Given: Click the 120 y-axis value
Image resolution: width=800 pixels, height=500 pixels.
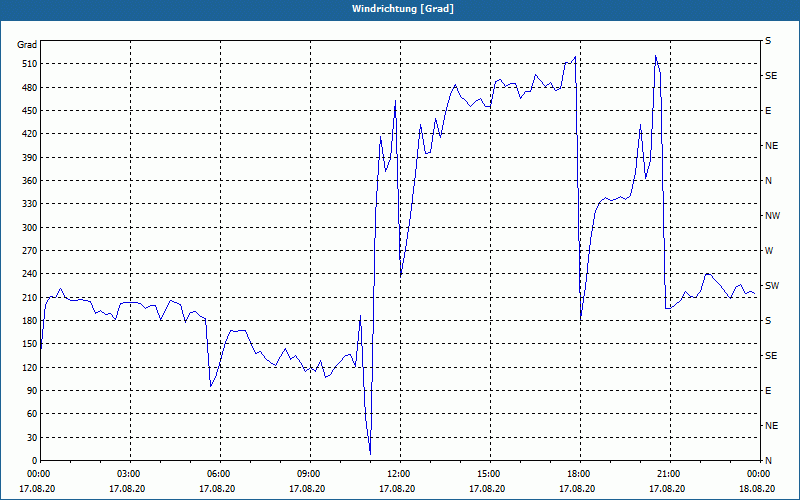Looking at the screenshot, I should [x=28, y=368].
